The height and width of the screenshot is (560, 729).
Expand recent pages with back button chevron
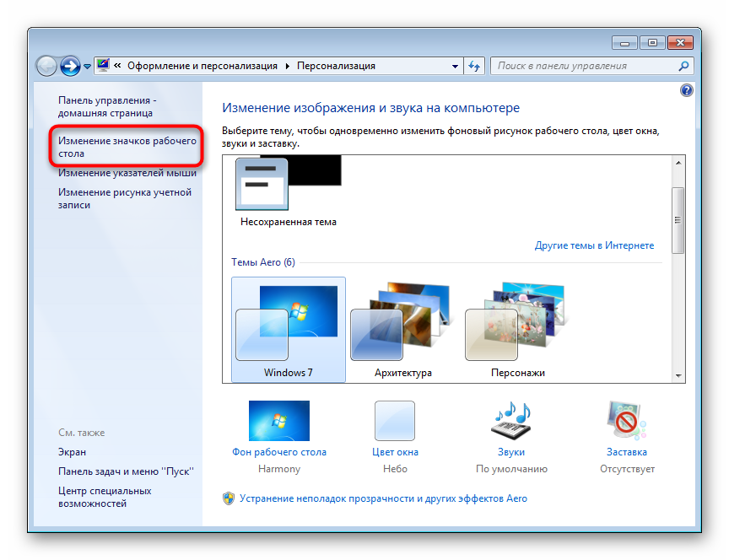coord(86,65)
